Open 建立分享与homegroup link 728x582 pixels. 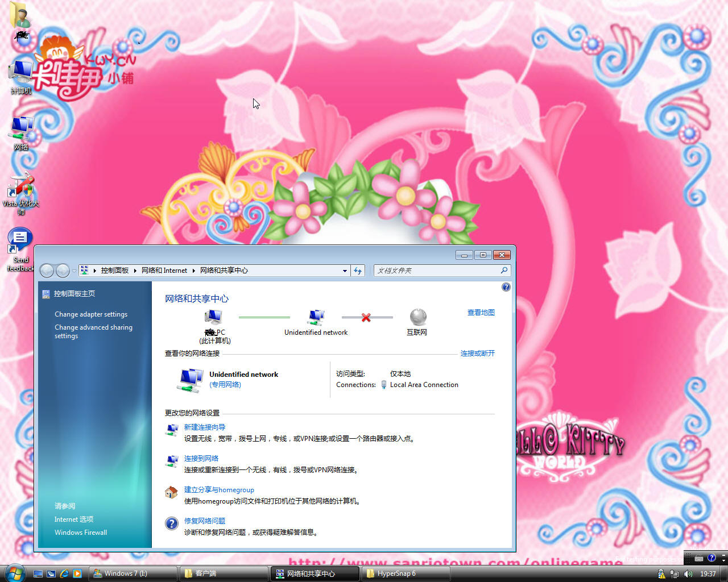[x=219, y=490]
